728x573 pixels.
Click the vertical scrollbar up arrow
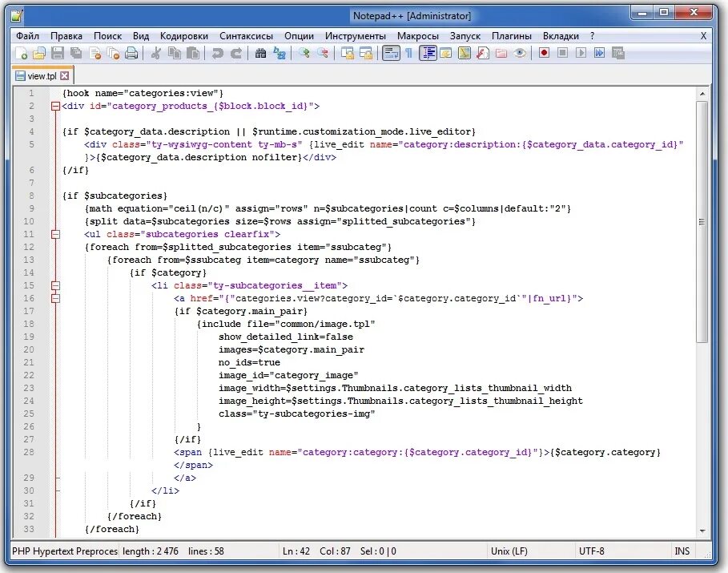(x=702, y=94)
